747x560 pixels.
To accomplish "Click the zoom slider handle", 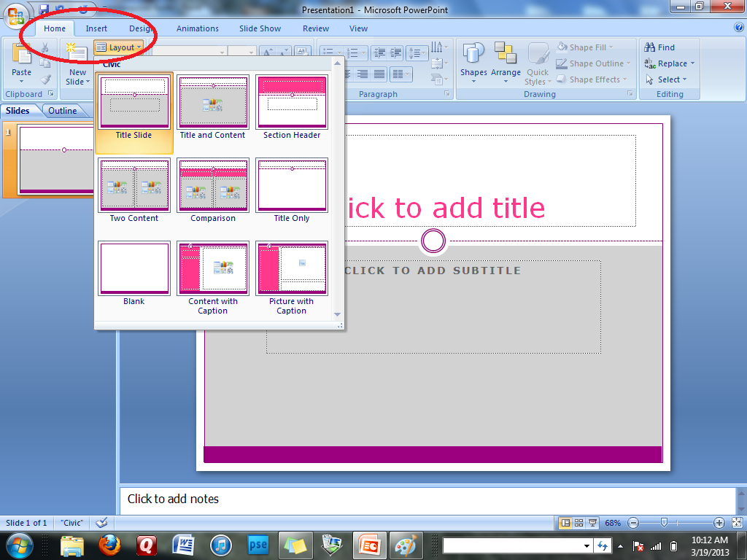I will [x=664, y=523].
